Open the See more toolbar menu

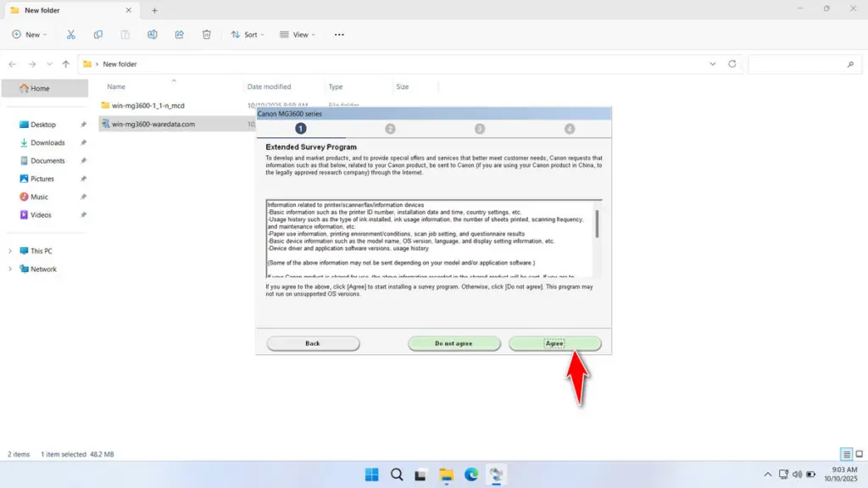(x=338, y=34)
